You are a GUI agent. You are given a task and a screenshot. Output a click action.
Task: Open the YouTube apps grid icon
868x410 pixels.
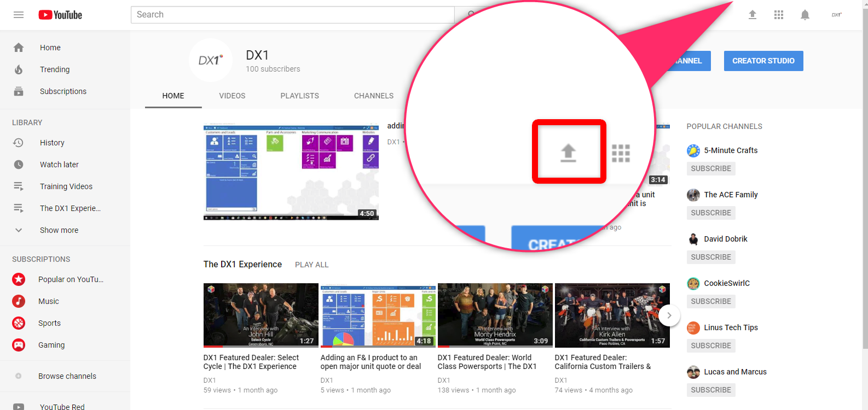click(779, 15)
